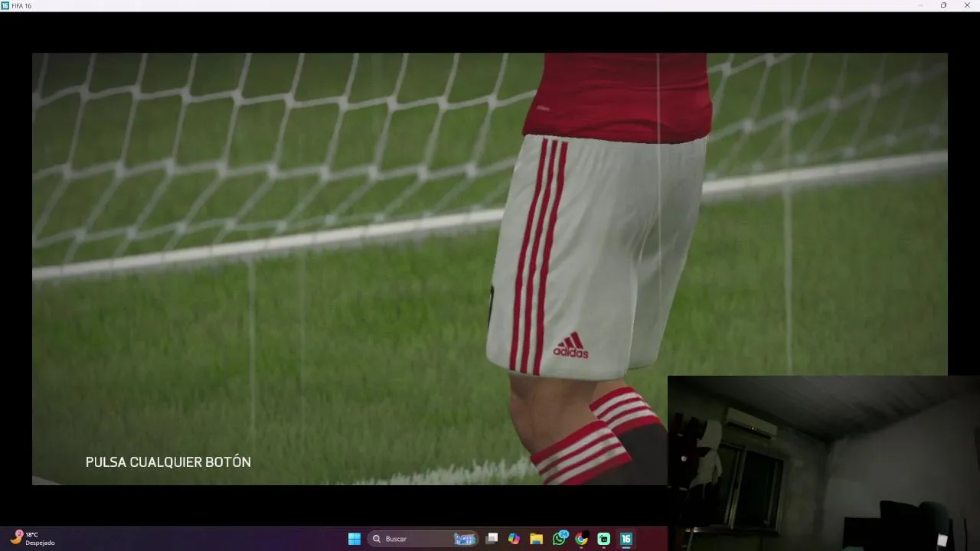Open the weather widget showing 18°C
Viewport: 980px width, 551px height.
(32, 539)
